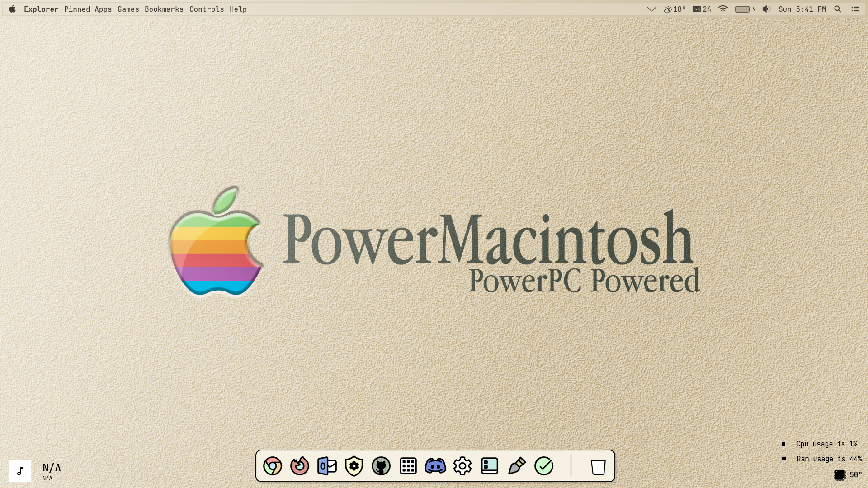Open the paintbrush app in the dock
Viewport: 868px width, 488px height.
coord(517,466)
